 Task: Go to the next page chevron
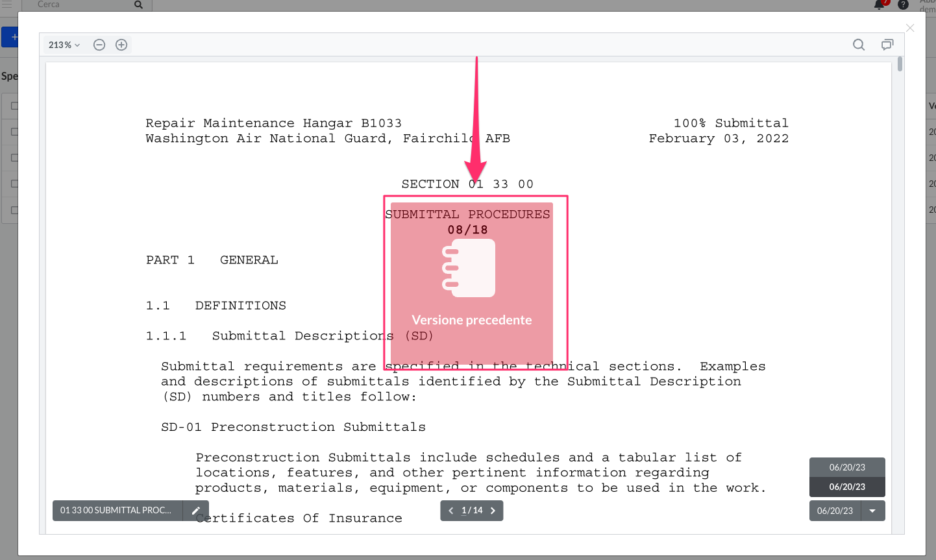click(x=493, y=511)
